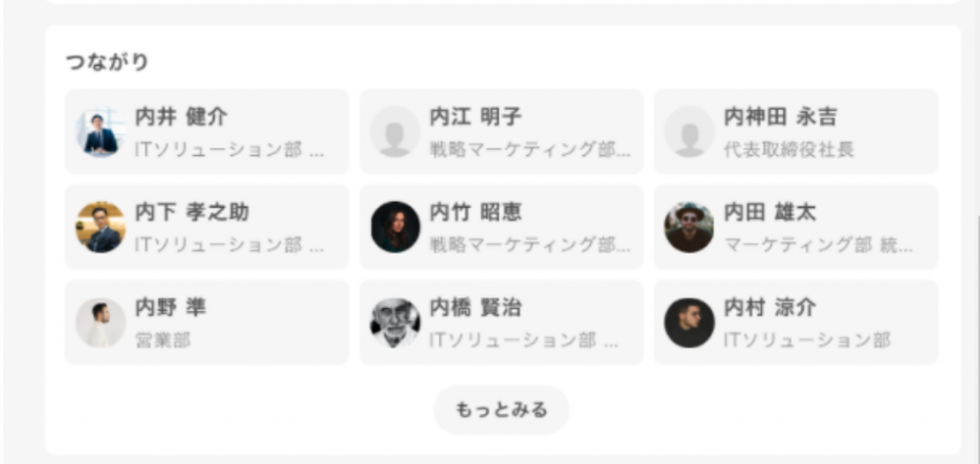The height and width of the screenshot is (464, 980).
Task: Open 内野 準's profile photo
Action: click(x=100, y=322)
